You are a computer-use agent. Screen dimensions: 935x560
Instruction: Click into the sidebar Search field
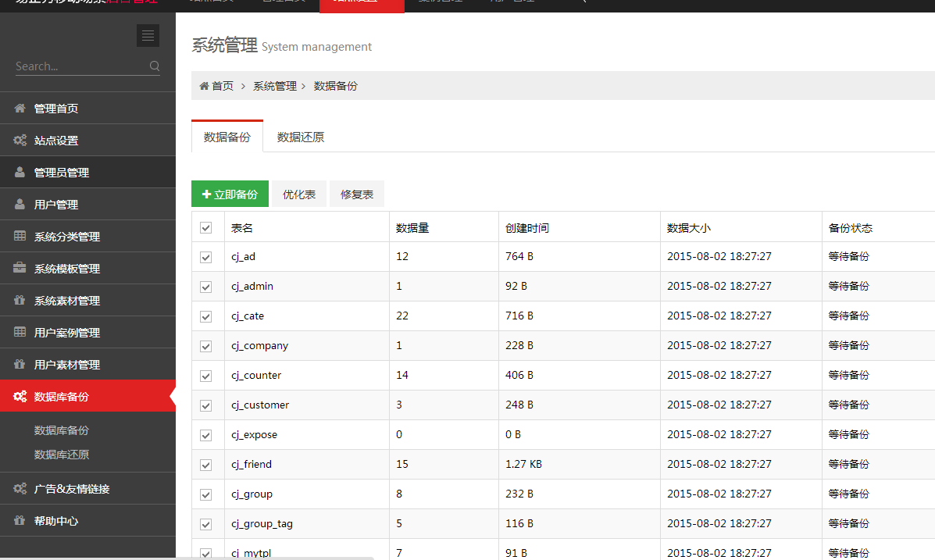click(78, 66)
